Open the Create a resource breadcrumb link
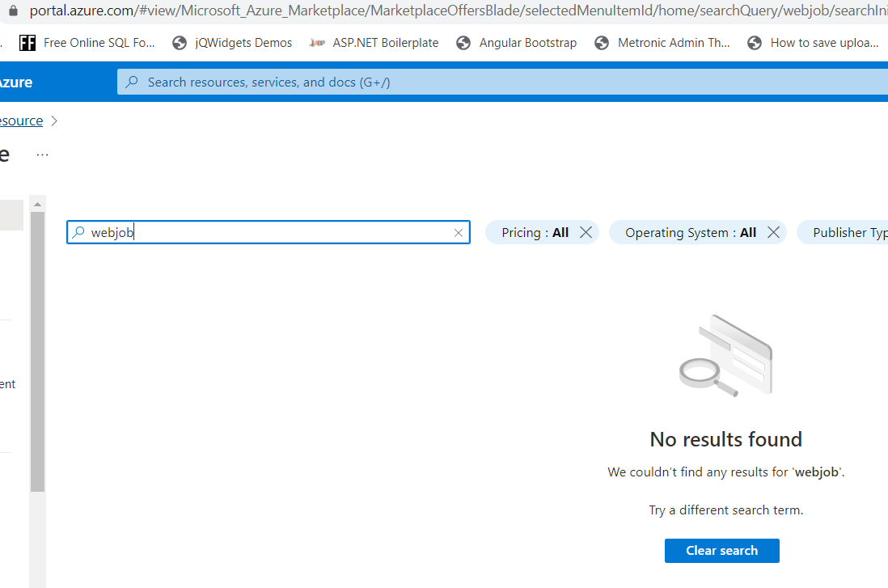888x588 pixels. (21, 121)
